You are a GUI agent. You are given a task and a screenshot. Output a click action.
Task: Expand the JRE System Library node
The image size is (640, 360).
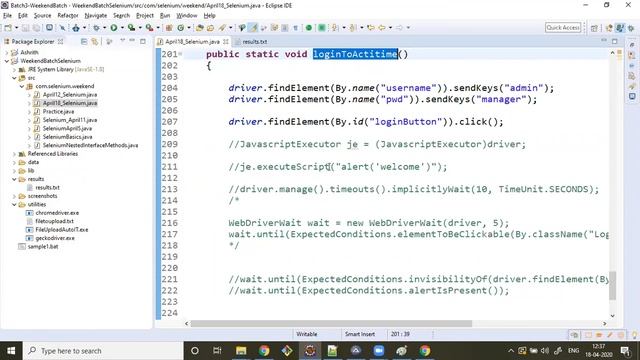click(14, 69)
